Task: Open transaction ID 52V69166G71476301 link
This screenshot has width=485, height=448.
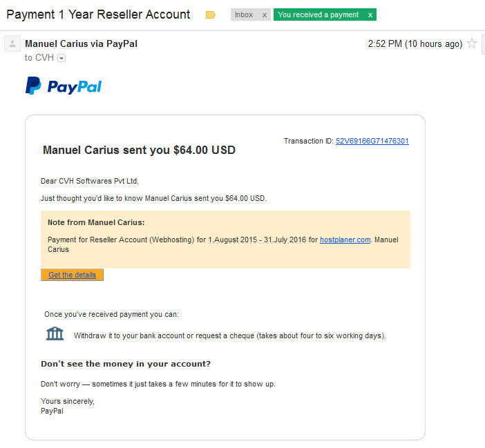Action: pos(372,142)
